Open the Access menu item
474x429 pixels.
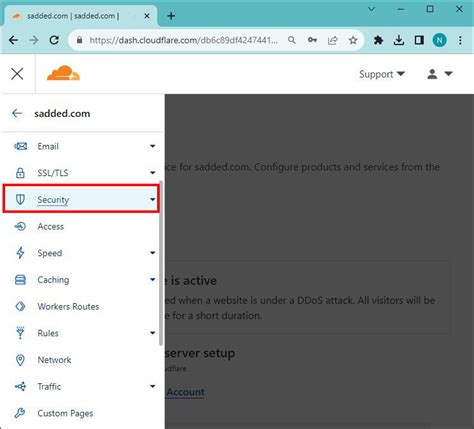(x=80, y=226)
